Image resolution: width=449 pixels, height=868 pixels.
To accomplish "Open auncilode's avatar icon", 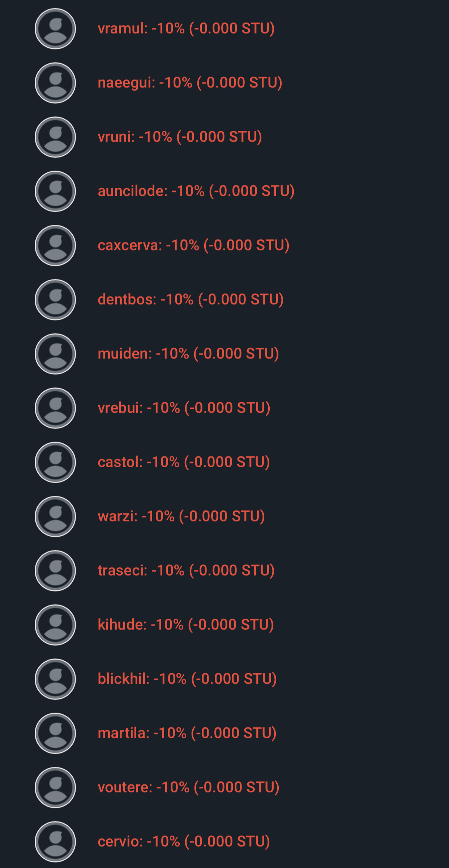I will (55, 191).
